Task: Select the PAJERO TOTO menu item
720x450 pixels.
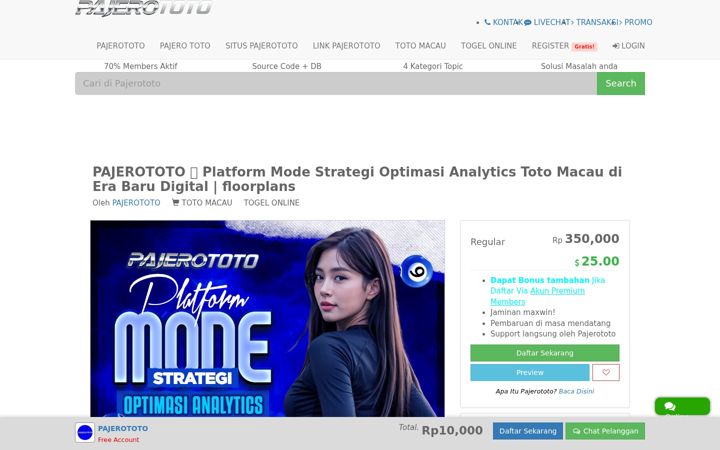Action: tap(185, 46)
